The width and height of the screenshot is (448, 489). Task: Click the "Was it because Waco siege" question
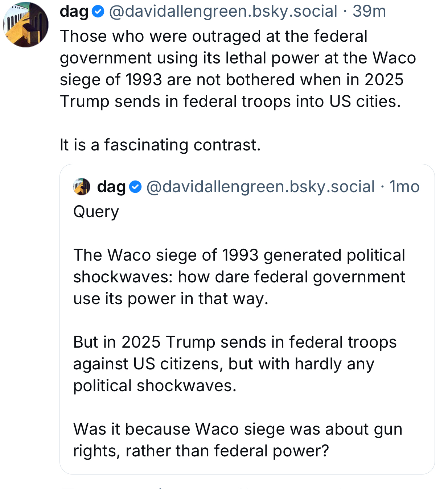point(238,429)
